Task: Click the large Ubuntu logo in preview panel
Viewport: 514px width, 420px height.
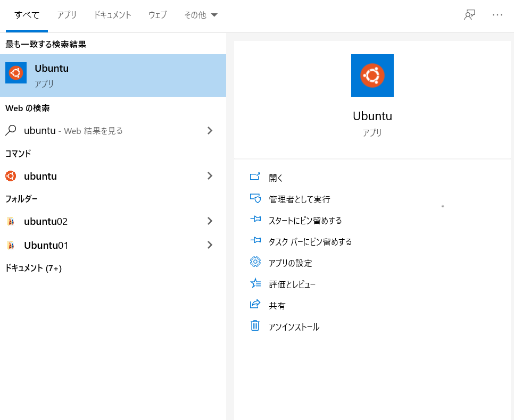Action: coord(372,75)
